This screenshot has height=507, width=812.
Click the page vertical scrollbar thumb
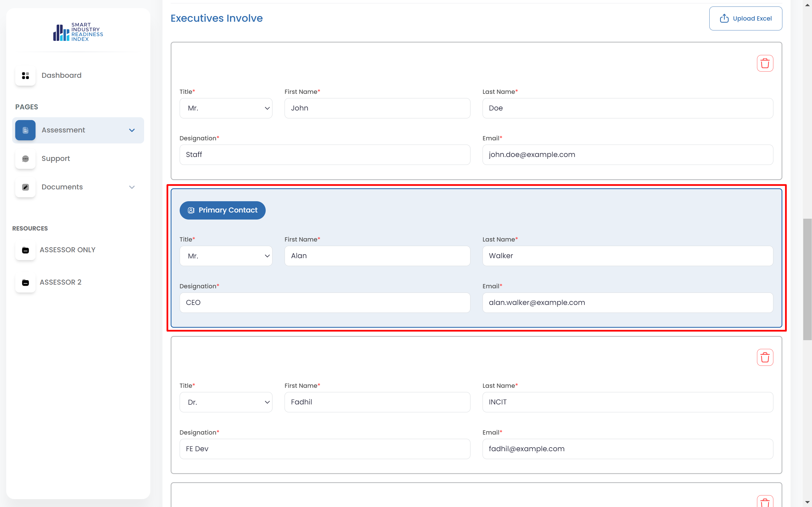[807, 279]
